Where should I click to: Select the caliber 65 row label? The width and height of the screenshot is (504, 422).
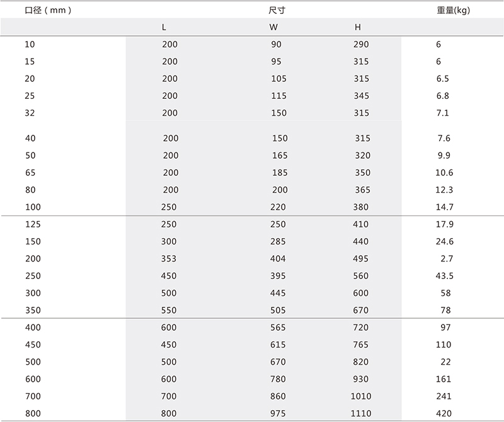coord(30,173)
